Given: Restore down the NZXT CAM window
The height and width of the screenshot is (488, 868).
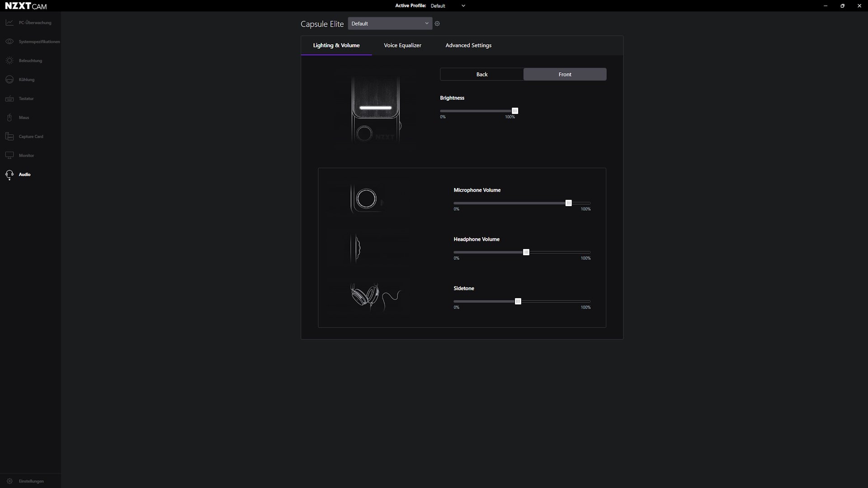Looking at the screenshot, I should click(x=842, y=6).
